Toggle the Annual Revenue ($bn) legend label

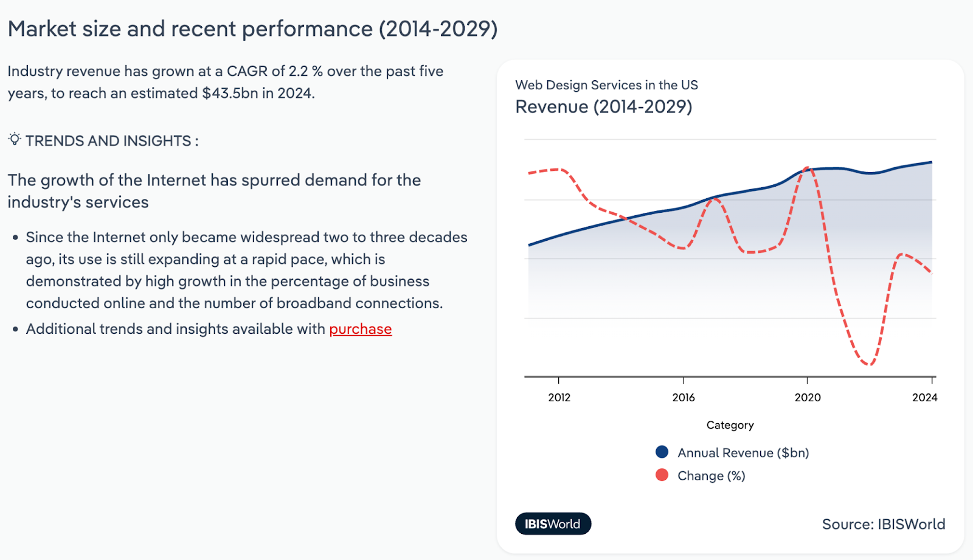pyautogui.click(x=743, y=453)
